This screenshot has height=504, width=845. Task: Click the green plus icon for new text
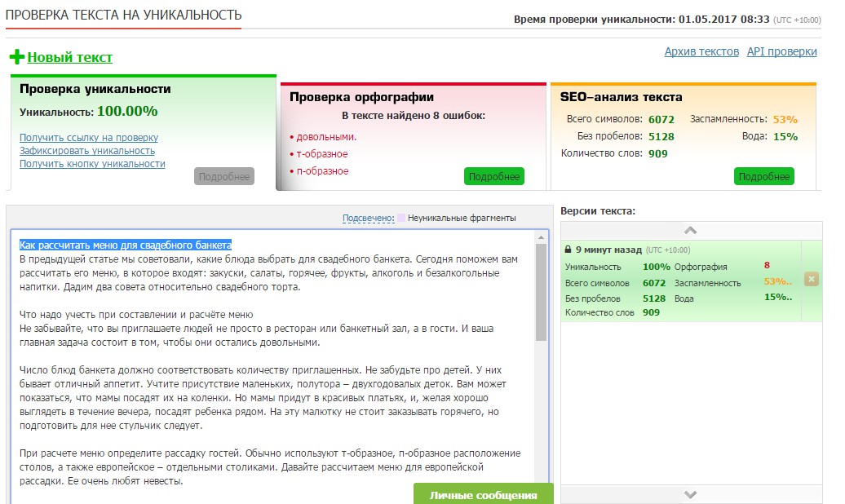coord(16,56)
